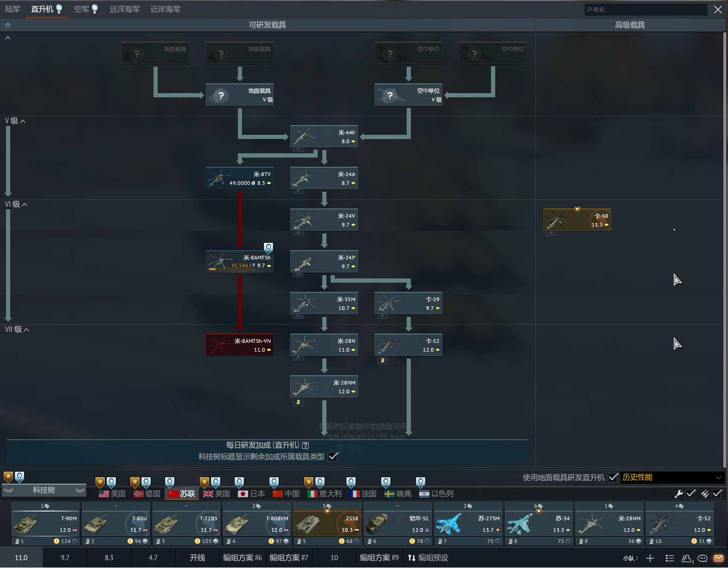728x568 pixels.
Task: Switch to 编组方案 #9 preset
Action: [x=379, y=558]
